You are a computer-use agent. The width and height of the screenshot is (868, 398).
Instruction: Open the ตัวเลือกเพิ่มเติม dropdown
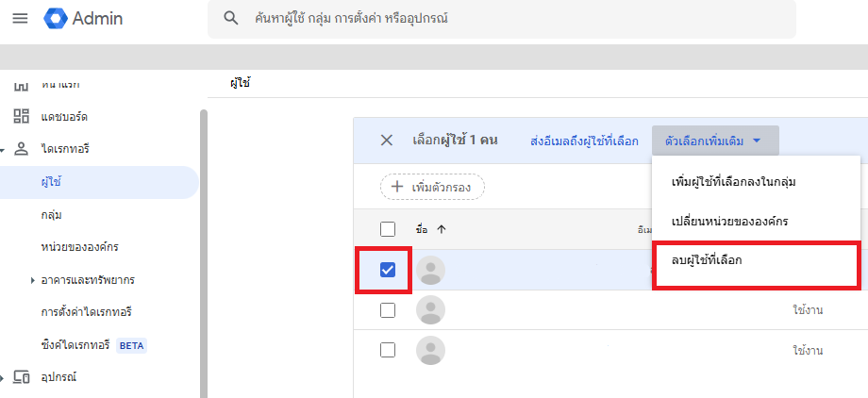pos(714,141)
